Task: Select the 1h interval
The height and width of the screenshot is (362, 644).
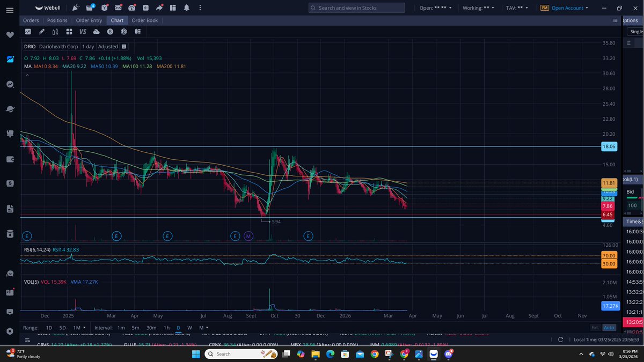Action: [x=166, y=327]
